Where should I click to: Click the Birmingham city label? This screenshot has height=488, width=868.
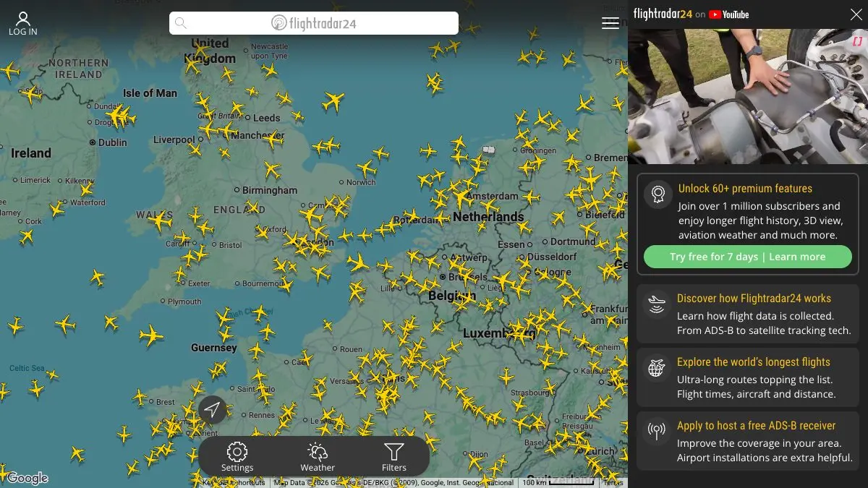click(270, 190)
